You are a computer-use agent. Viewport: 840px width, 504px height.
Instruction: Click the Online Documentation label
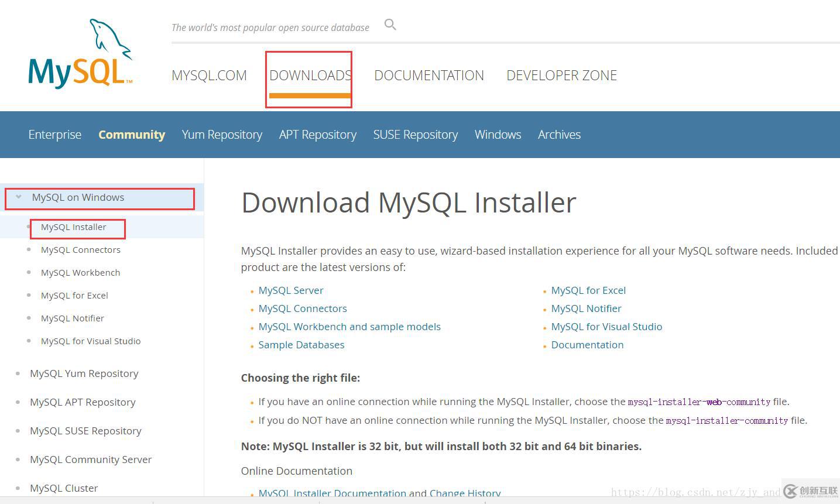pyautogui.click(x=297, y=471)
